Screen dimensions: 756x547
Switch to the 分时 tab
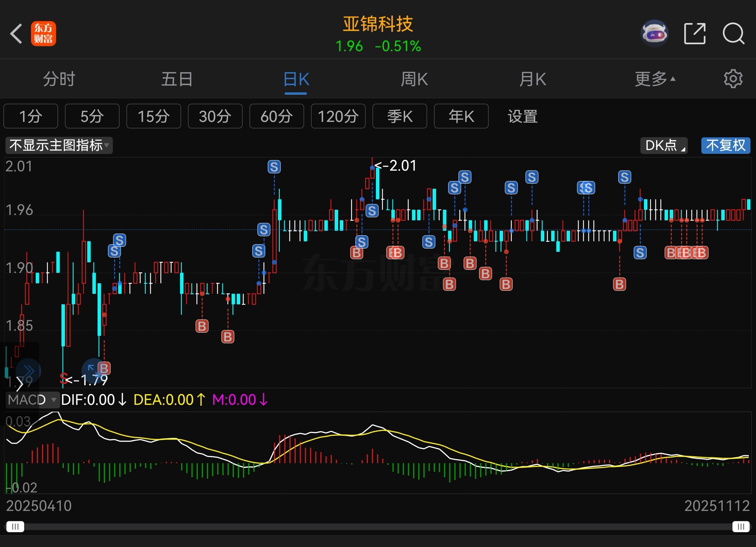point(59,79)
